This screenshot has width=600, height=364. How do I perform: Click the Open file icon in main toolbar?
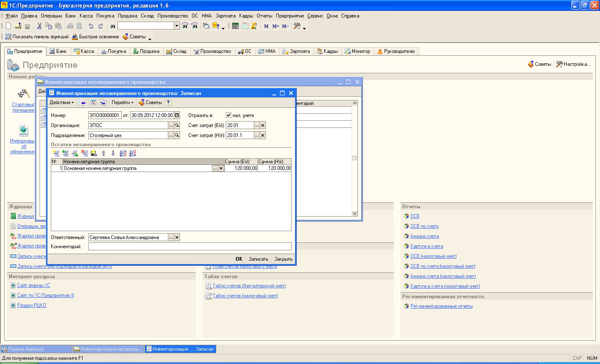click(18, 26)
